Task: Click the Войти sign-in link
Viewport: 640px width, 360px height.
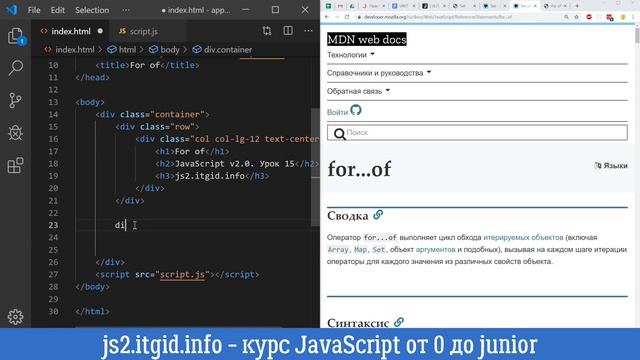Action: click(337, 112)
